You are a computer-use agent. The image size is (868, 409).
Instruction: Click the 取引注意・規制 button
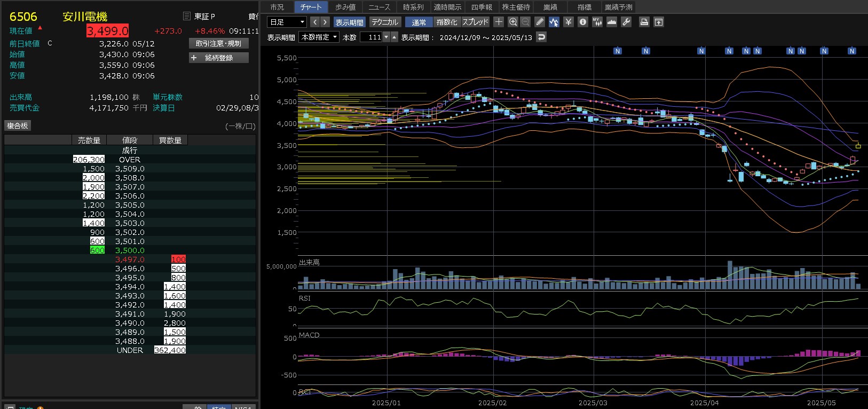coord(219,43)
